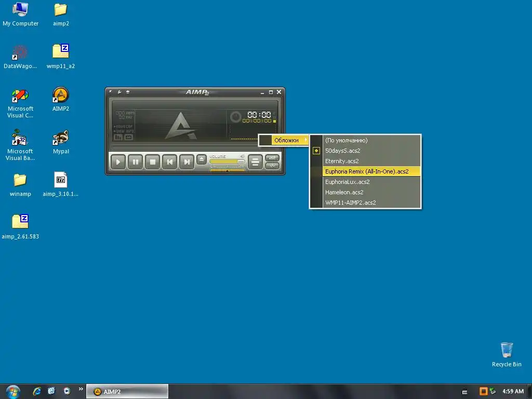
Task: Expand the Обложки submenu
Action: 284,140
